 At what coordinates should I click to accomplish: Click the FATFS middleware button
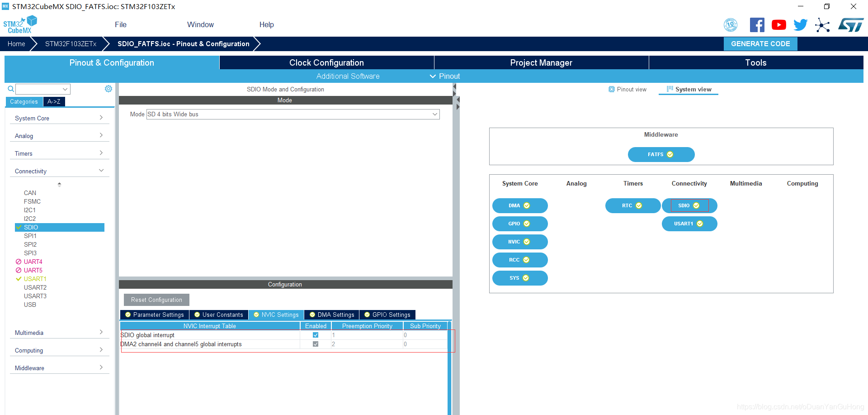[x=661, y=154]
